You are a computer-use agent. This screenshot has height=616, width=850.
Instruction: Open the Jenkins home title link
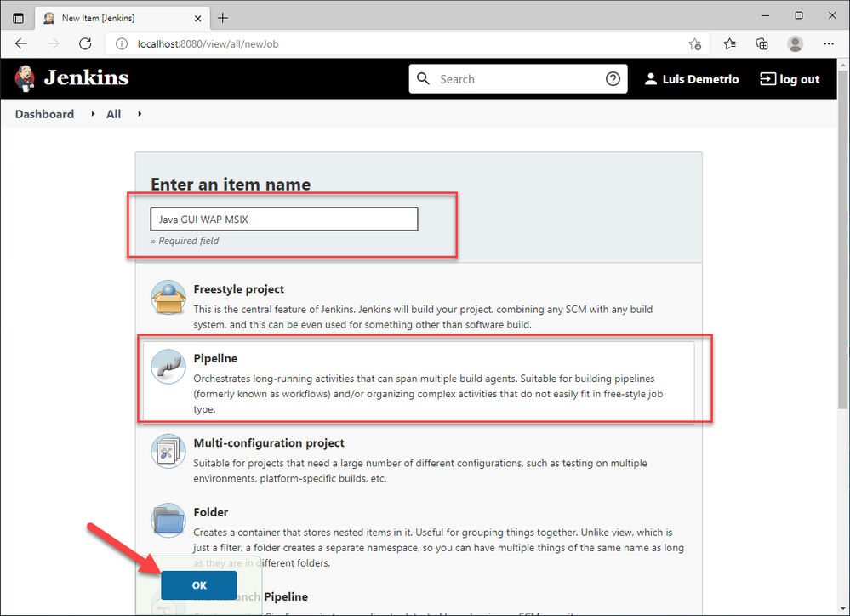pyautogui.click(x=86, y=78)
